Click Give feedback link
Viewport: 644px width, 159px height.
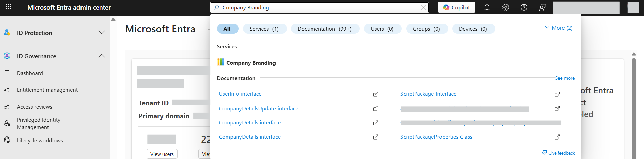point(558,153)
